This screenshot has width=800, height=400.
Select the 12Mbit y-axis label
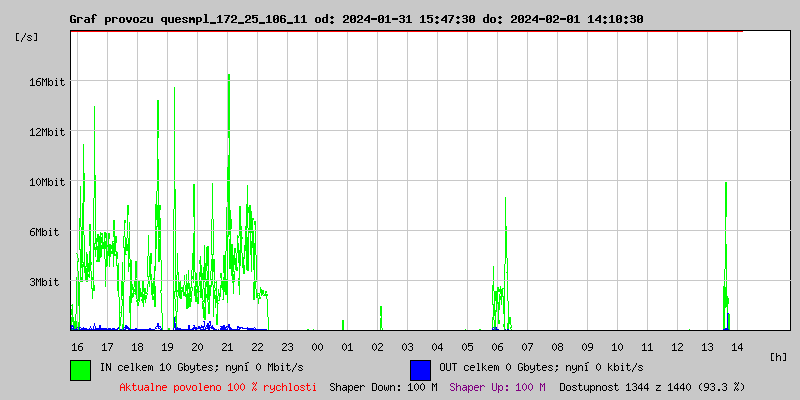46,132
